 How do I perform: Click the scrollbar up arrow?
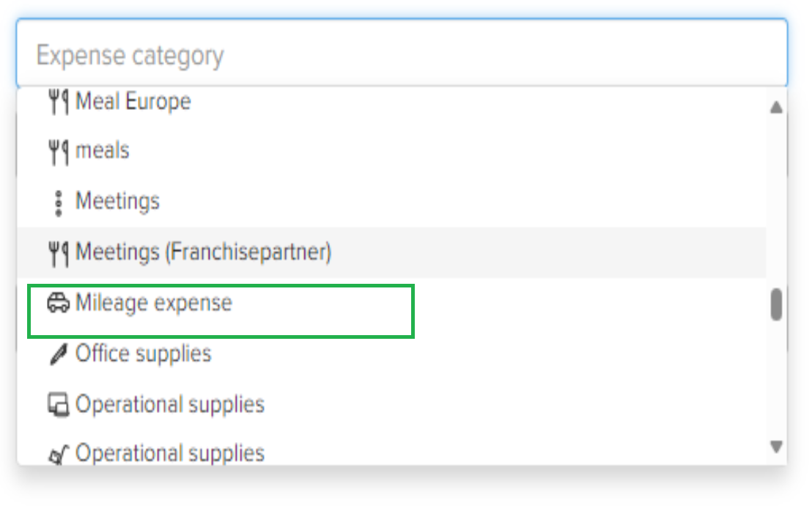776,108
